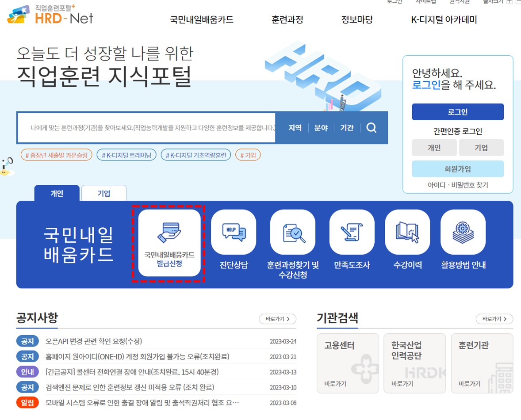Click the training course search input field

[x=146, y=128]
